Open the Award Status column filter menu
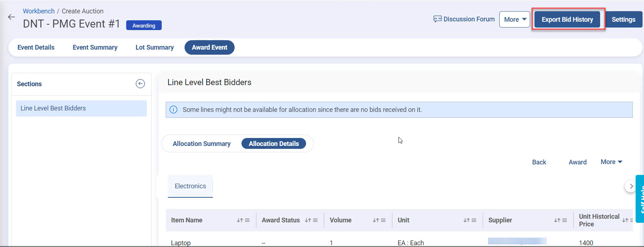 315,220
